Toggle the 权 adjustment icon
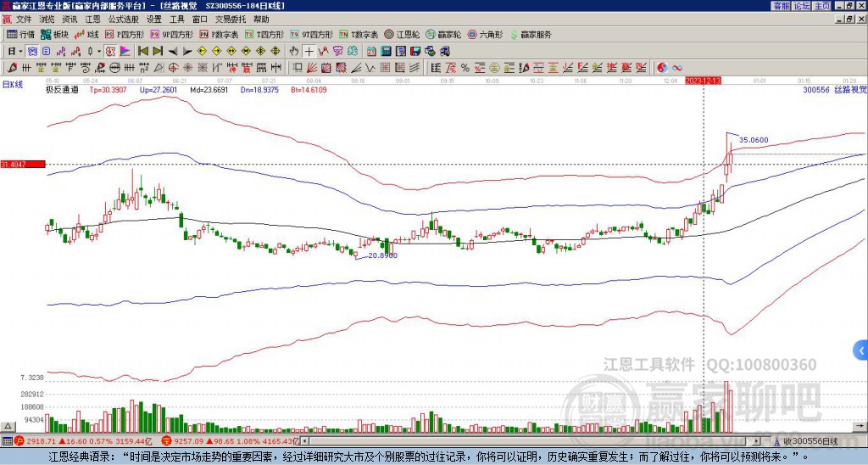Screen dimensions: 868x465 (x=110, y=51)
